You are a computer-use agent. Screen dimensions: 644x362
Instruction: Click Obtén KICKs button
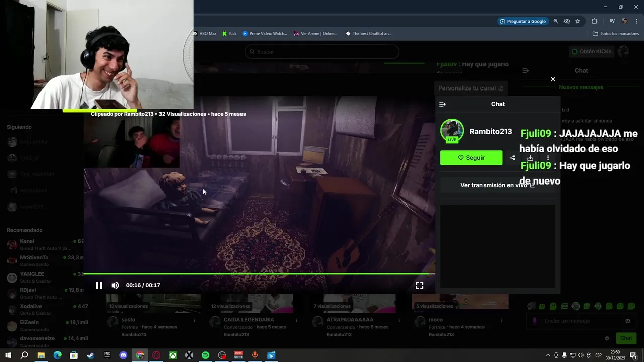tap(592, 51)
